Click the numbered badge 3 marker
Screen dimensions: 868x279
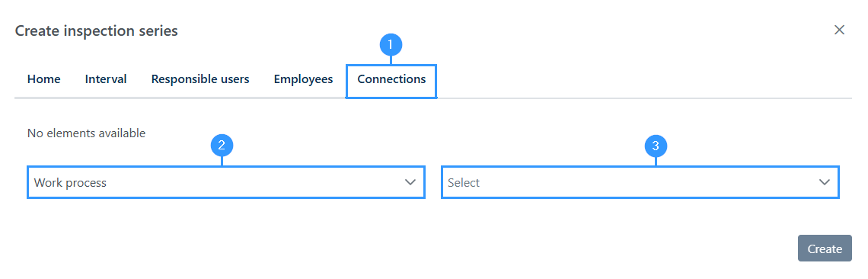pos(656,146)
